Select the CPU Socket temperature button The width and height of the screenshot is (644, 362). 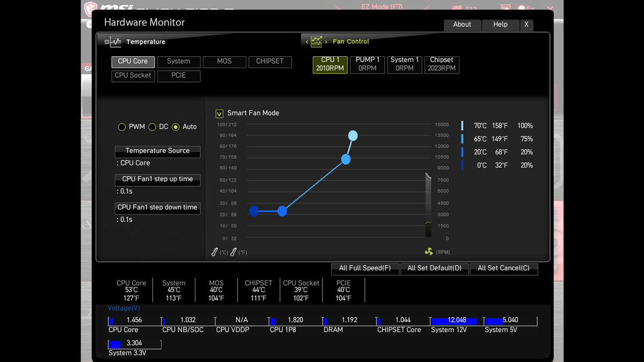133,76
